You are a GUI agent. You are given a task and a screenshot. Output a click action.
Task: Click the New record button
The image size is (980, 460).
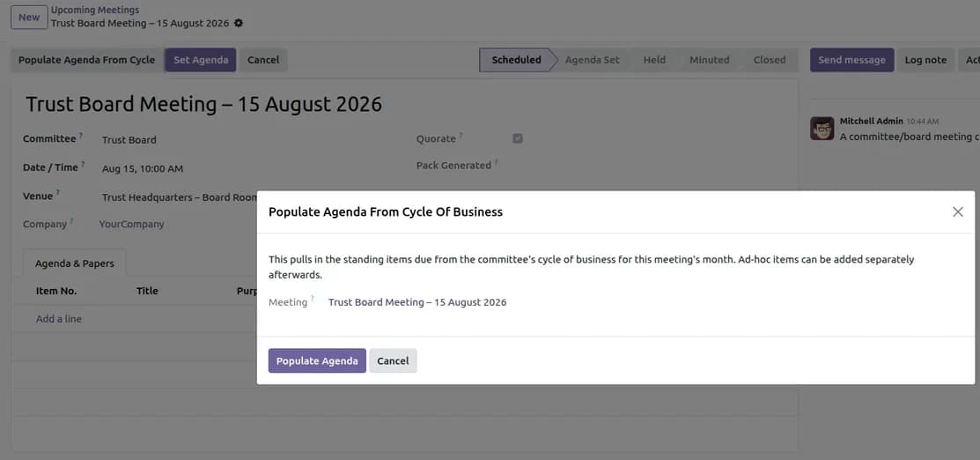29,18
